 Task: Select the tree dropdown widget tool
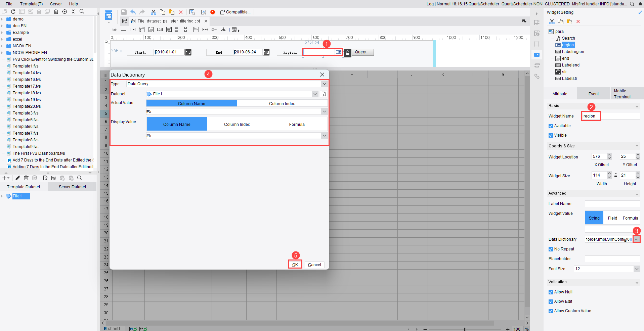223,30
